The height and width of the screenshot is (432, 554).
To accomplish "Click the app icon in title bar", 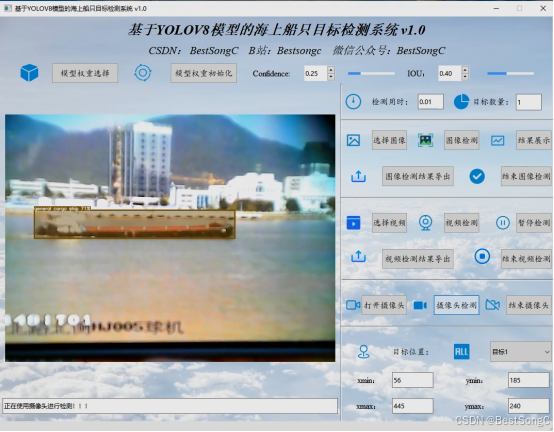I will (x=7, y=8).
